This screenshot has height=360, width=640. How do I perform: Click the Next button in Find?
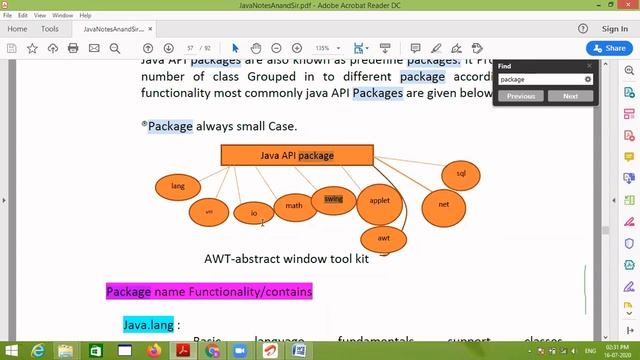(x=570, y=96)
